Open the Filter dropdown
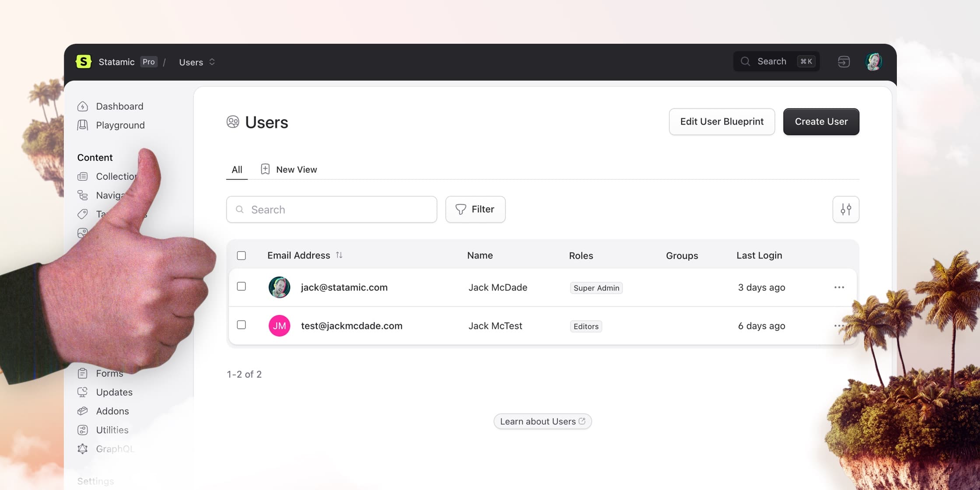The width and height of the screenshot is (980, 490). tap(475, 210)
